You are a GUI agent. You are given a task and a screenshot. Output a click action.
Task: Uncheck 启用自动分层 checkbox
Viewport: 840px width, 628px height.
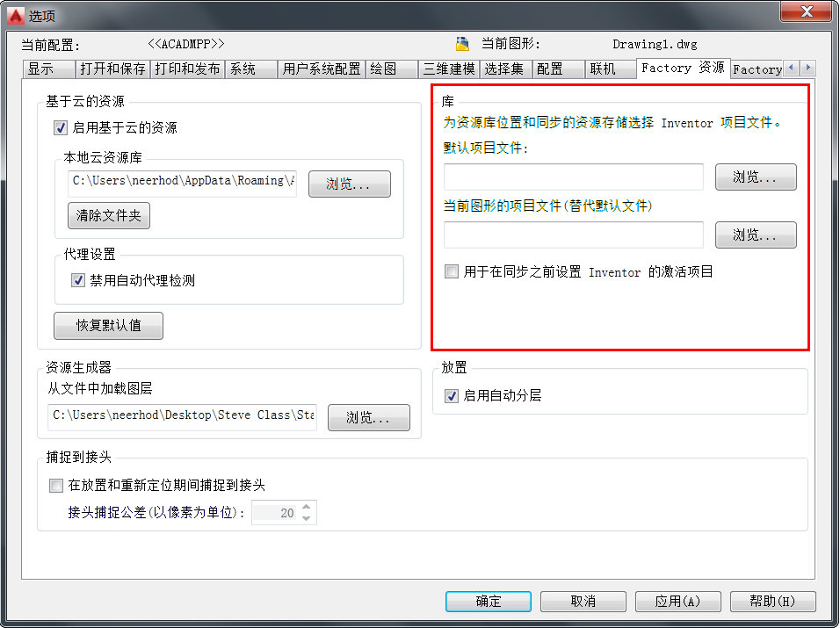coord(452,395)
